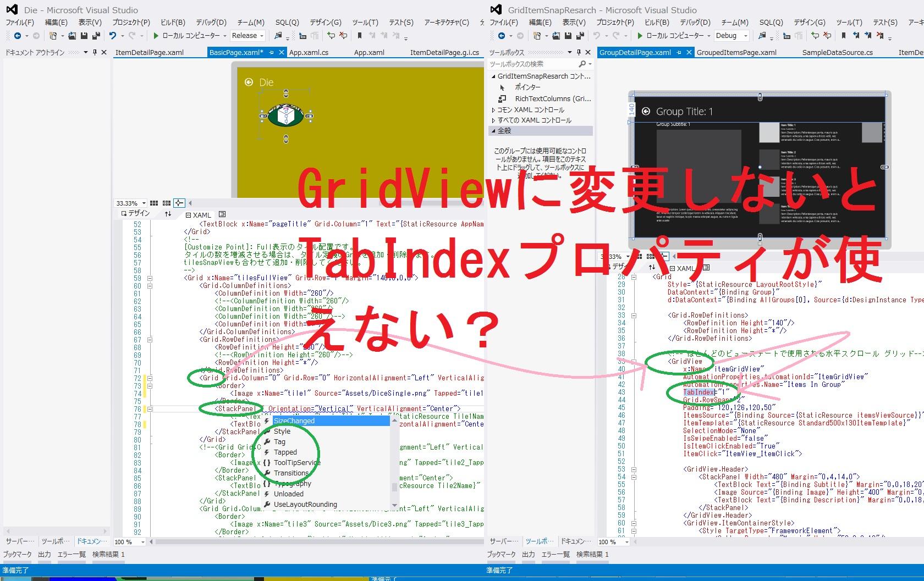This screenshot has height=581, width=924.
Task: Click the back arrow in the Die design preview
Action: (x=249, y=82)
